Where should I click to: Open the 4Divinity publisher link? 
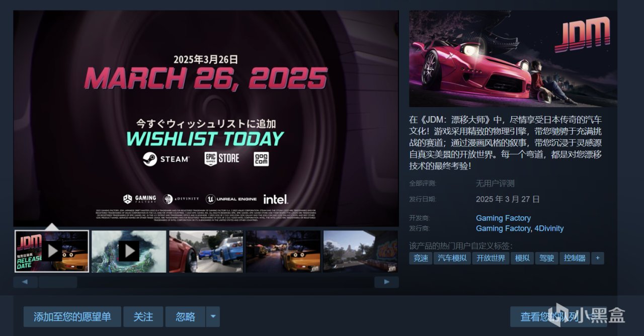[548, 228]
